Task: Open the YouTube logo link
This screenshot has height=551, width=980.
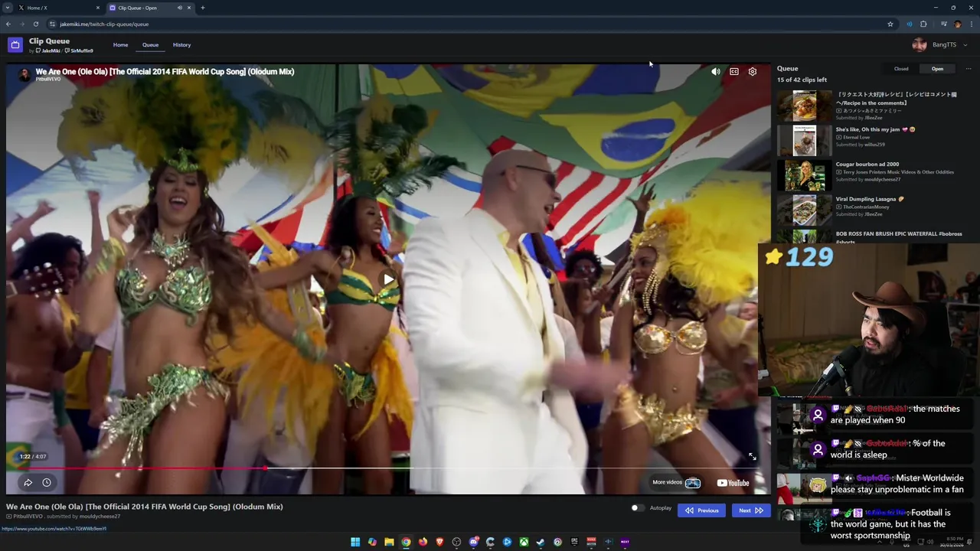Action: (733, 482)
